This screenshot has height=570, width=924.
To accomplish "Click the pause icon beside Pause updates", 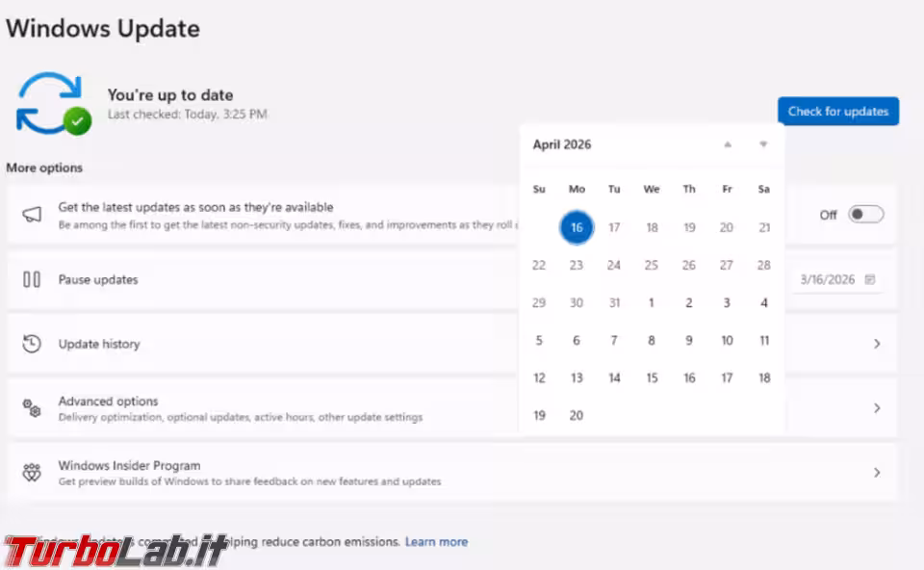I will pos(32,279).
